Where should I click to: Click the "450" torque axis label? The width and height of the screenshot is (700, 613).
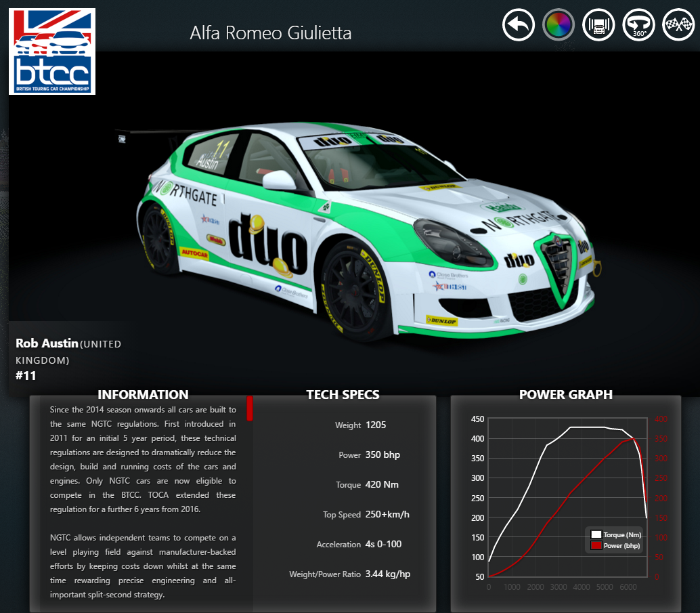click(477, 419)
